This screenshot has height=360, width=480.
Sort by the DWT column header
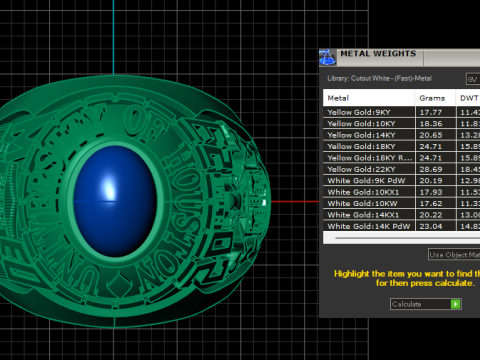468,98
